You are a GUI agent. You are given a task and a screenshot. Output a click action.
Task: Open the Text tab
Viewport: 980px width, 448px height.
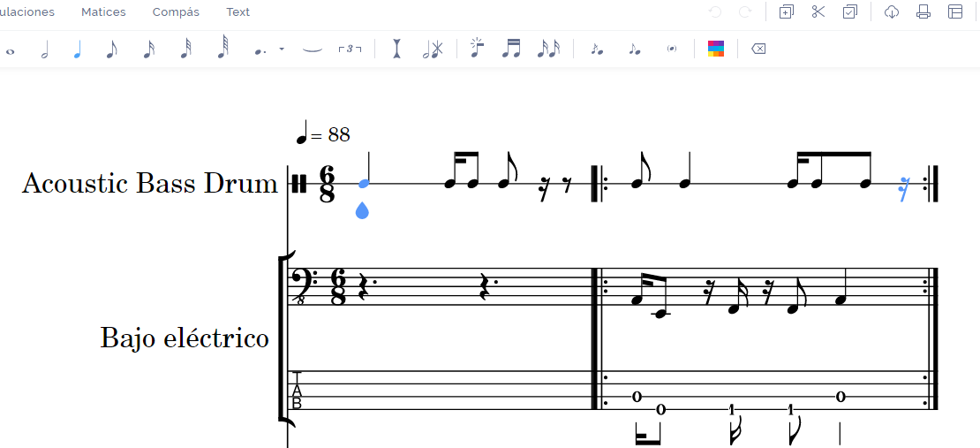pos(237,12)
